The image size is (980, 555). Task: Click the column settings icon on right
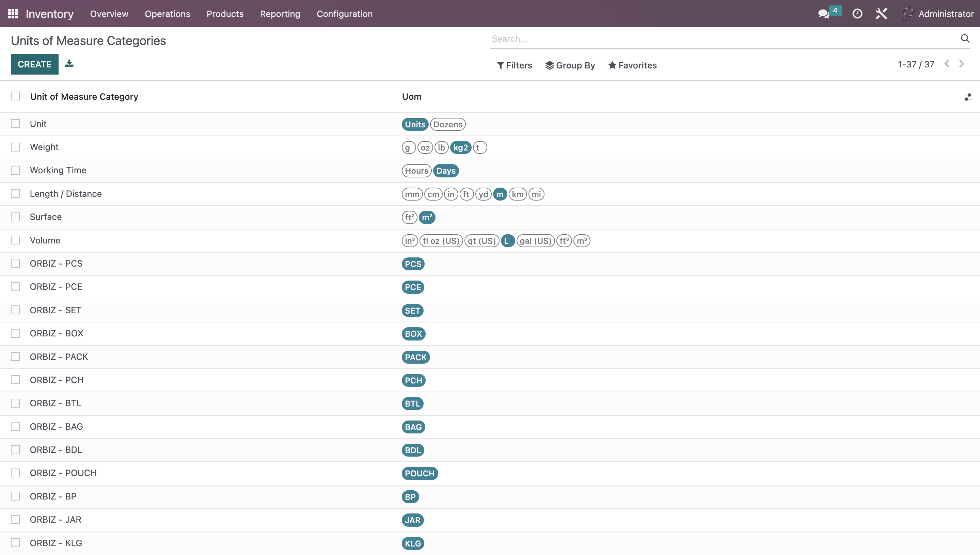coord(967,97)
